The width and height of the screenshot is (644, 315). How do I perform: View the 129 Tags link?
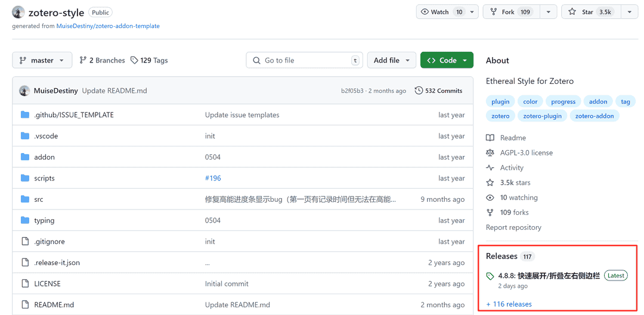point(149,60)
